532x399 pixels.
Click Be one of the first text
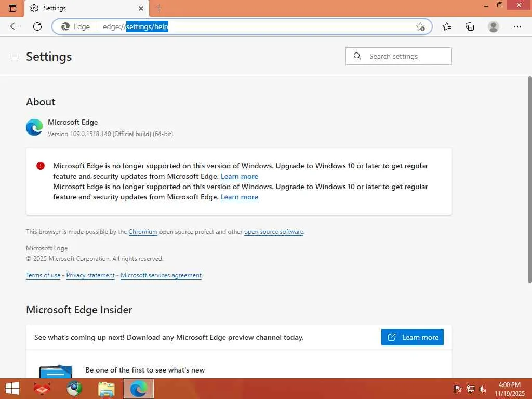145,370
